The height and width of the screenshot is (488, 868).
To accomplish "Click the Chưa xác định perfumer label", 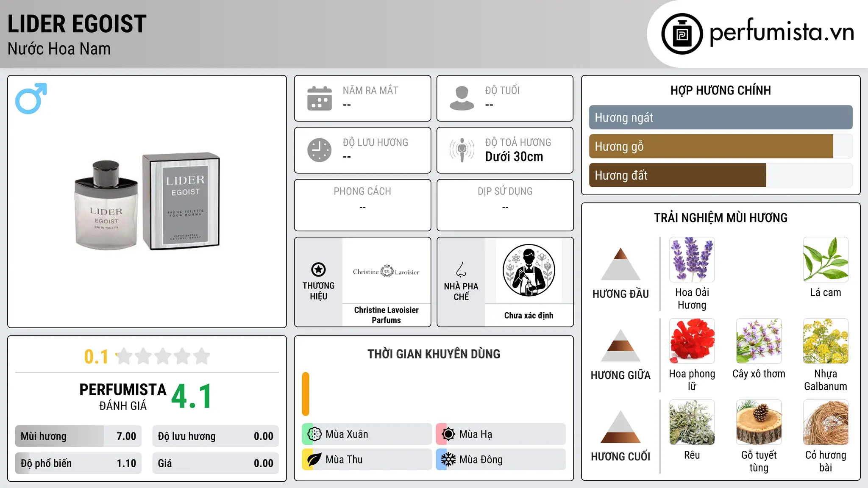I will (x=529, y=315).
